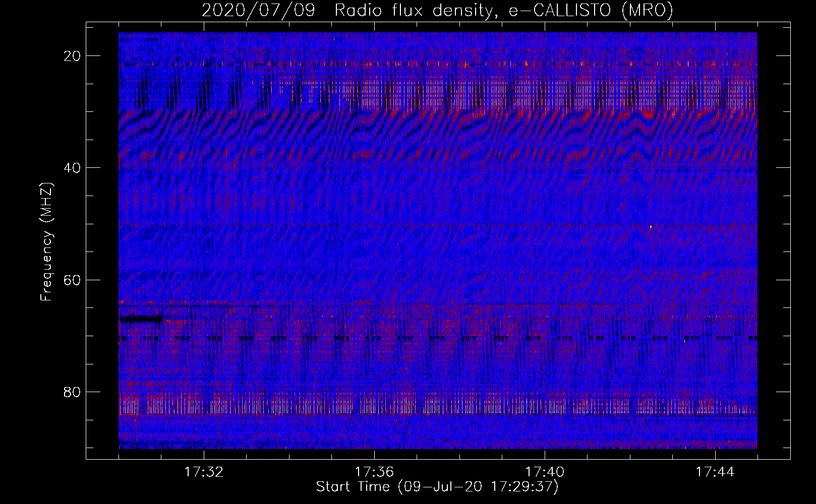Click the '17:40' time tick label

(545, 472)
